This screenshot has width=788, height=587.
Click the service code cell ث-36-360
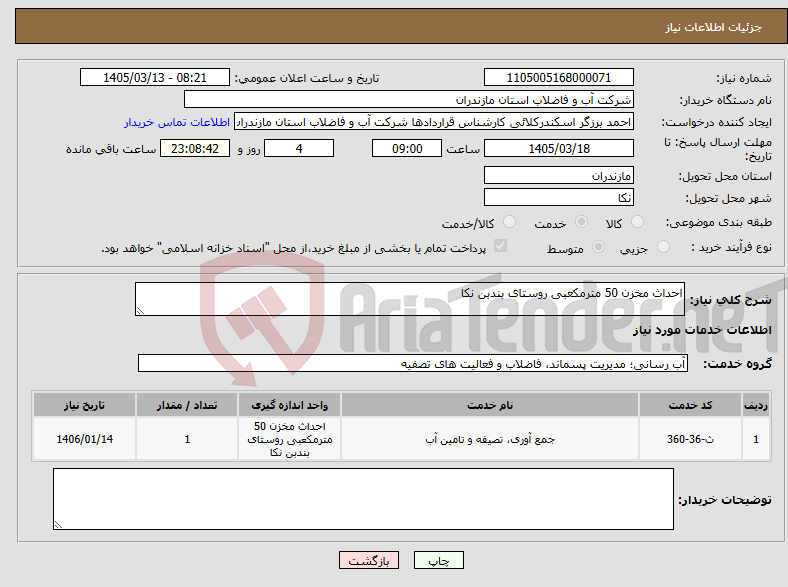691,439
